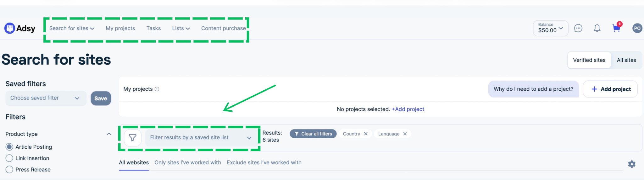Image resolution: width=644 pixels, height=180 pixels.
Task: Select Link Insertion product type
Action: coord(9,158)
